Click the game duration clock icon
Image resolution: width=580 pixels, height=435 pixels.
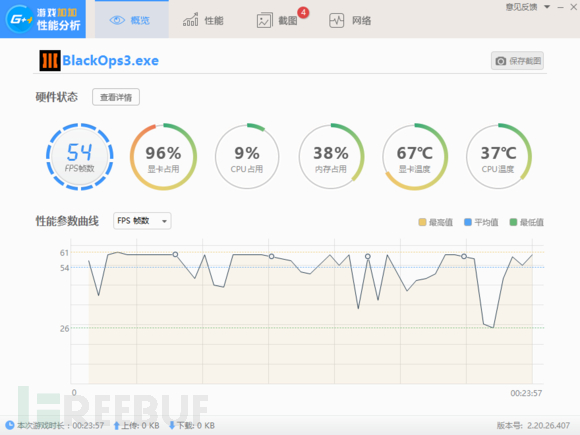pos(10,425)
